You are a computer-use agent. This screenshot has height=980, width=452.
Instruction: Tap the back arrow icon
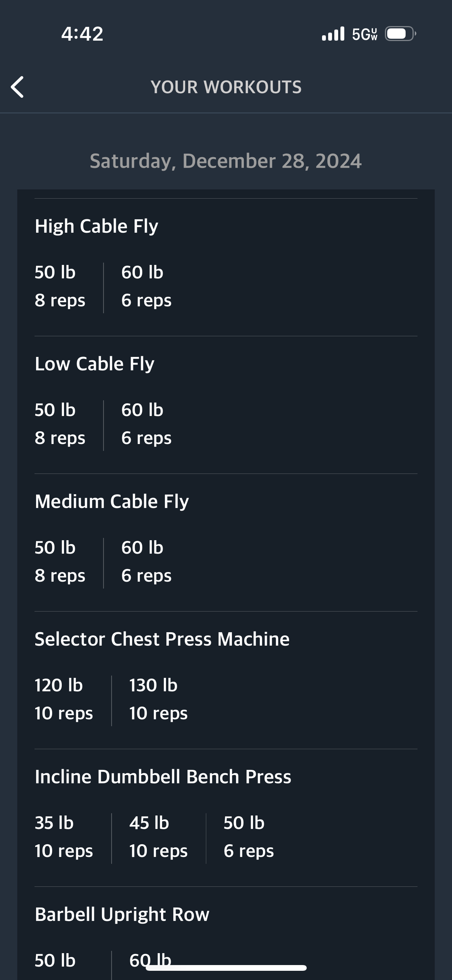tap(17, 87)
